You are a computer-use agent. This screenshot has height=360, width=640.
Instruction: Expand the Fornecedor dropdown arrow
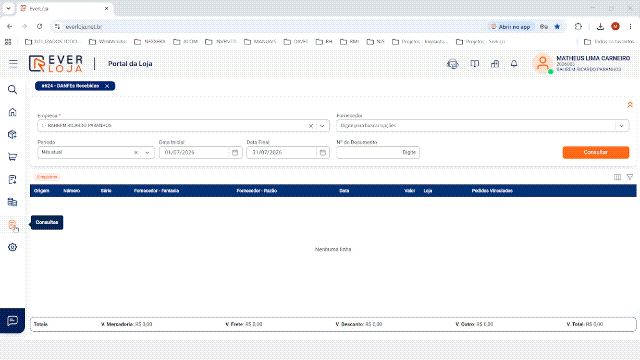tap(621, 126)
